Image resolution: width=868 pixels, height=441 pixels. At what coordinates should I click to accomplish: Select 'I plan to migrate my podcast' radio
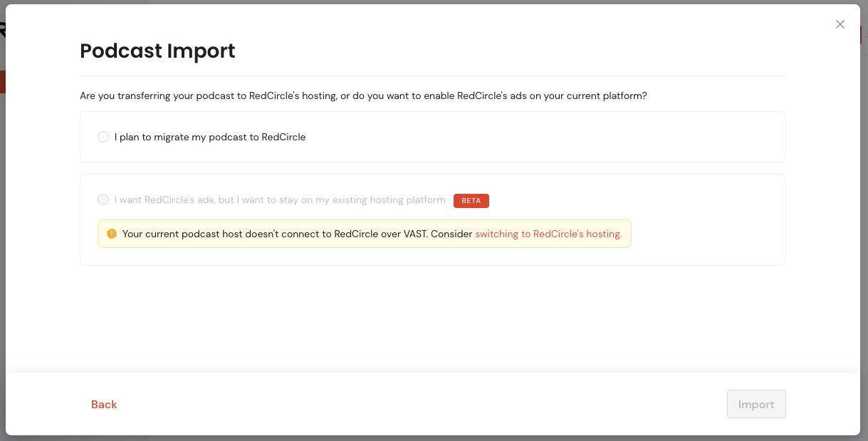coord(103,137)
